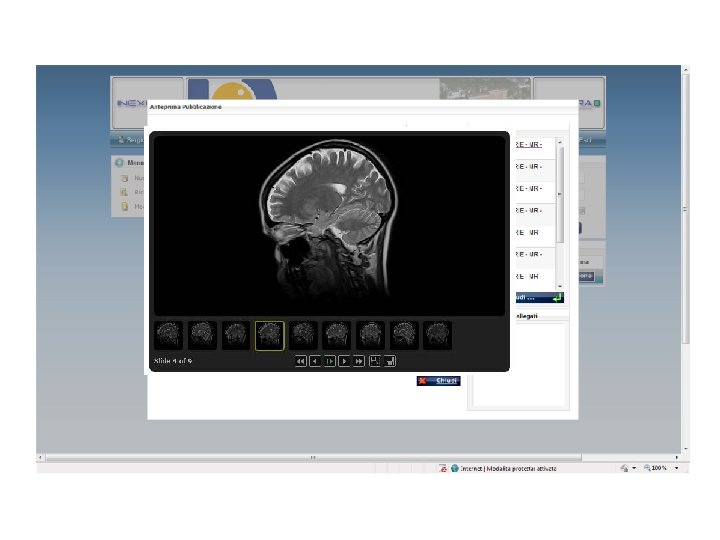Click the horizontal scrollbar right arrow
The image size is (720, 540).
676,457
